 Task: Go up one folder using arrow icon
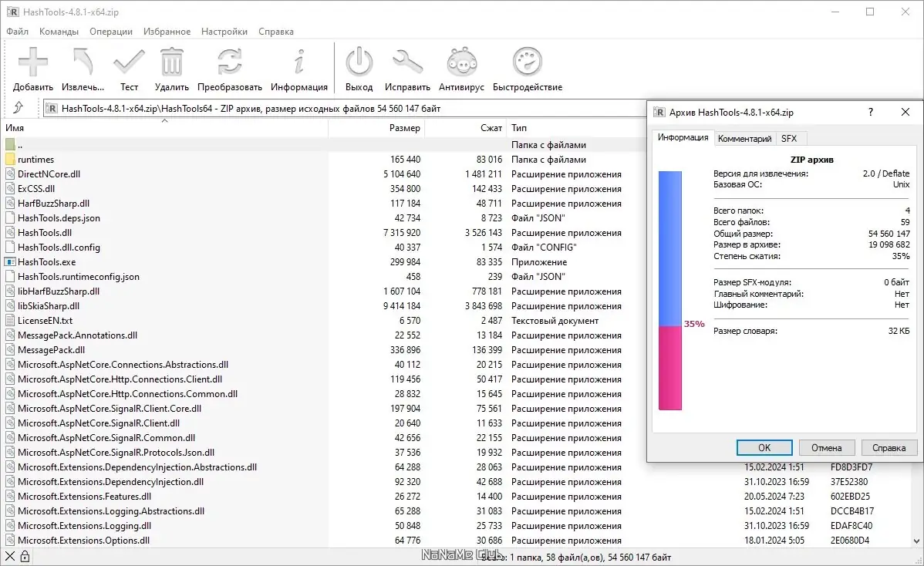[x=19, y=107]
